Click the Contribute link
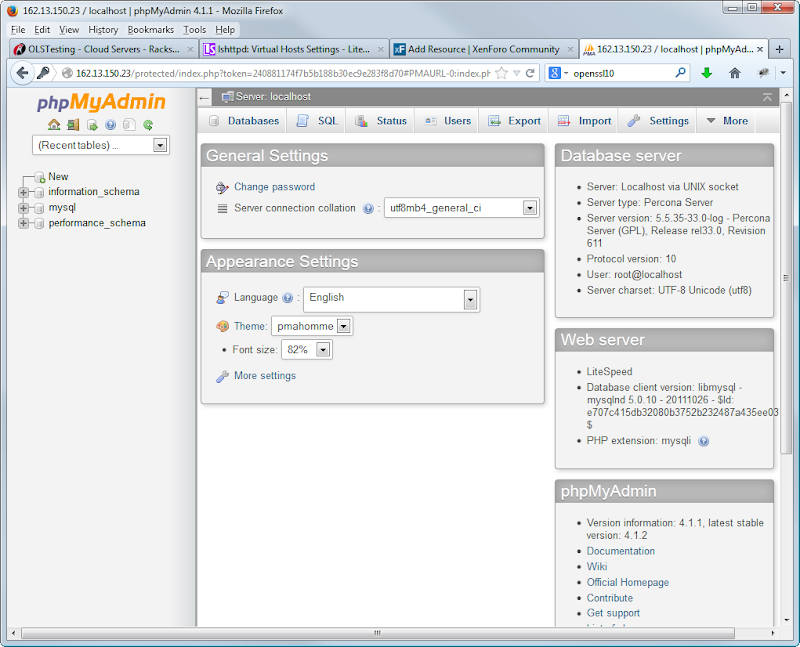The height and width of the screenshot is (647, 800). tap(610, 598)
